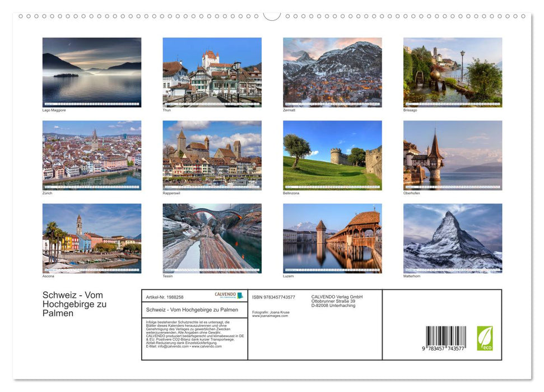
Task: Open the Lago Maggiore thumbnail
Action: click(x=92, y=72)
